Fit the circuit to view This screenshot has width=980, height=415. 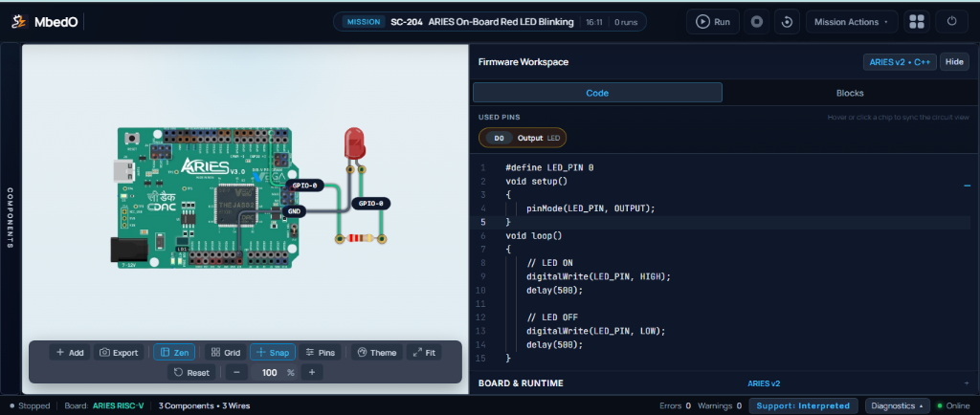point(424,353)
